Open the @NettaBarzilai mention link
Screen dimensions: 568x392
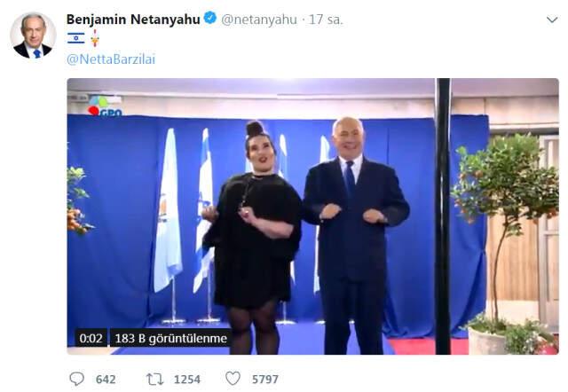pyautogui.click(x=111, y=59)
